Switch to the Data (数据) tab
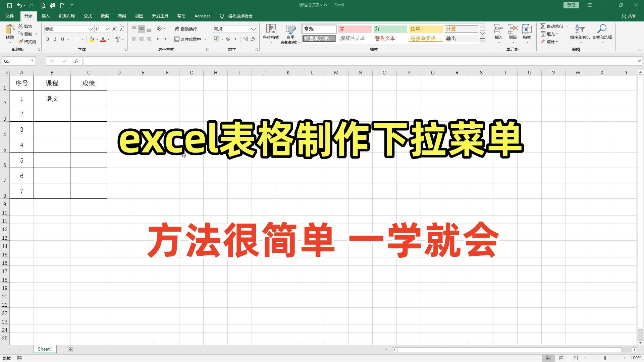The height and width of the screenshot is (362, 644). click(105, 16)
